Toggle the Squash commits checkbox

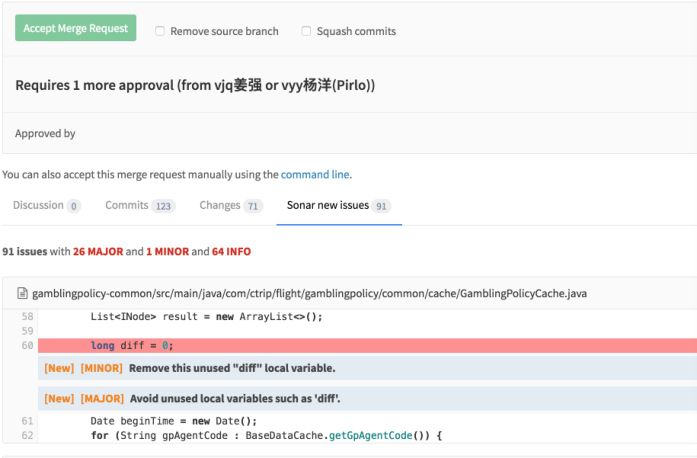tap(306, 31)
